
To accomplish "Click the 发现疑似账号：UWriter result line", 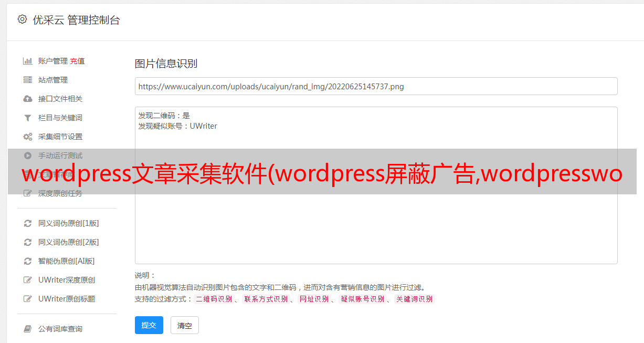I will 178,126.
